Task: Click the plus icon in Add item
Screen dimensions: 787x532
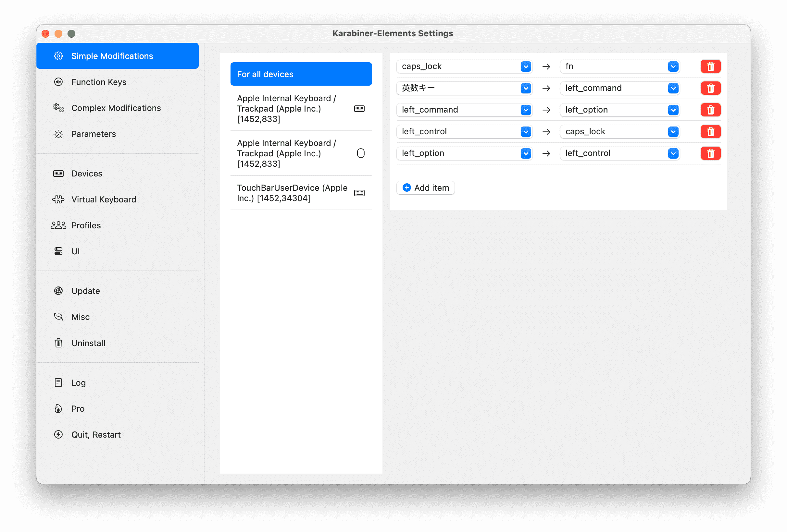Action: 407,187
